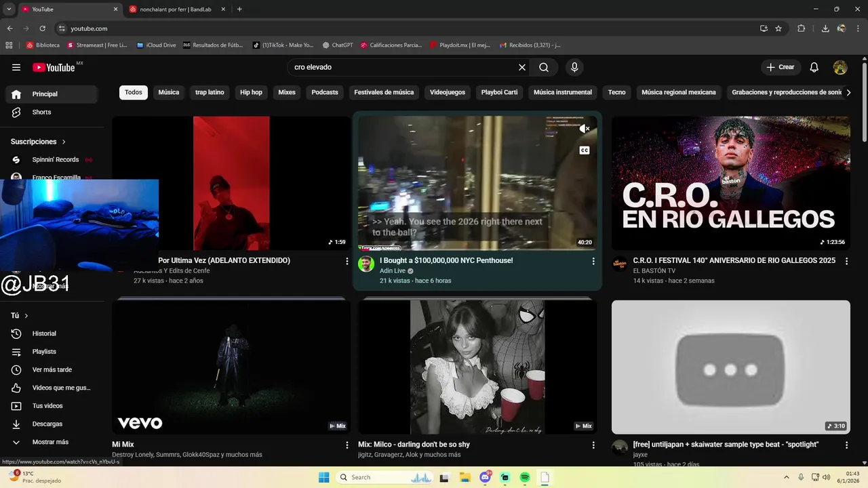The height and width of the screenshot is (488, 868).
Task: Clear the search text with the X icon
Action: tap(522, 67)
